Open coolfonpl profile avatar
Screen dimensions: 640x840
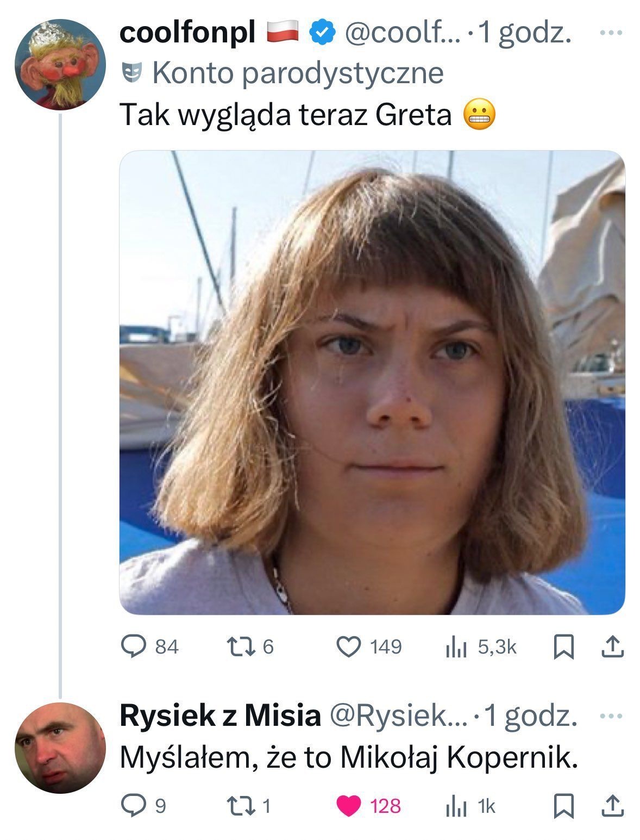[x=60, y=65]
